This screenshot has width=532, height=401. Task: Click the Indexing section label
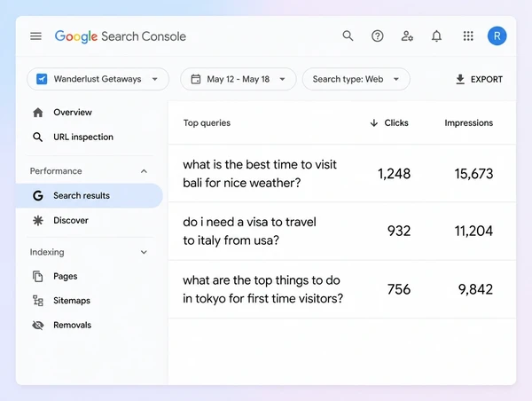pos(47,252)
